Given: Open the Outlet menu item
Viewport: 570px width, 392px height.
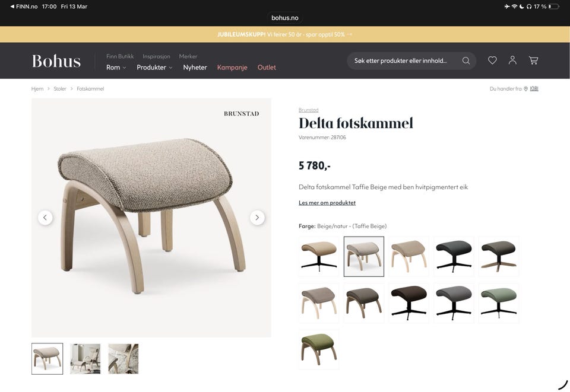Looking at the screenshot, I should (x=267, y=67).
